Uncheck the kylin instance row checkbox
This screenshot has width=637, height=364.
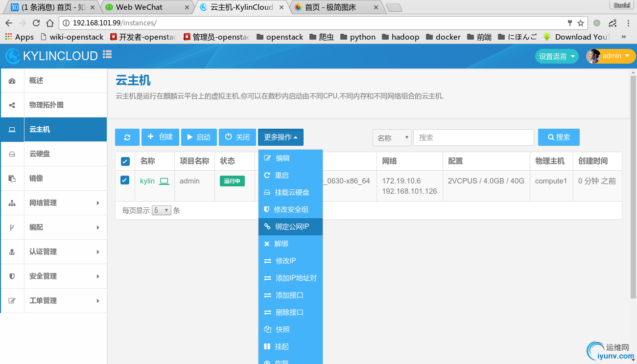click(125, 181)
